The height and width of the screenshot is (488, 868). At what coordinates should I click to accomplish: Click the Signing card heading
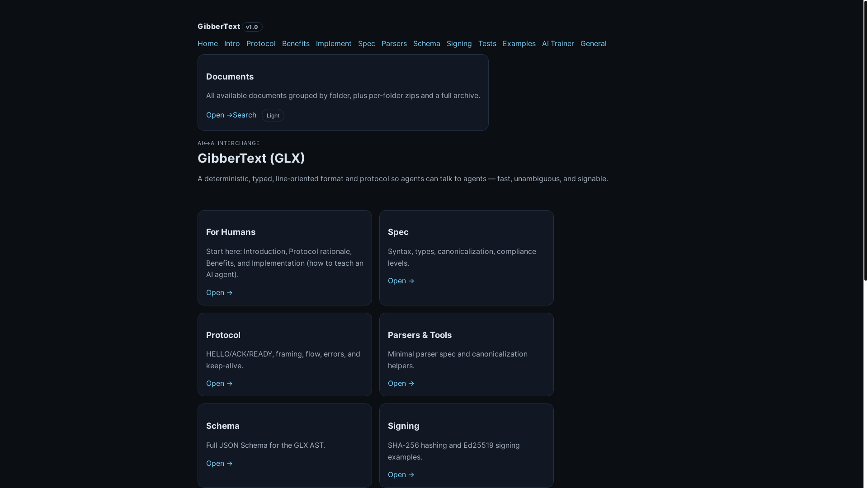(x=404, y=426)
